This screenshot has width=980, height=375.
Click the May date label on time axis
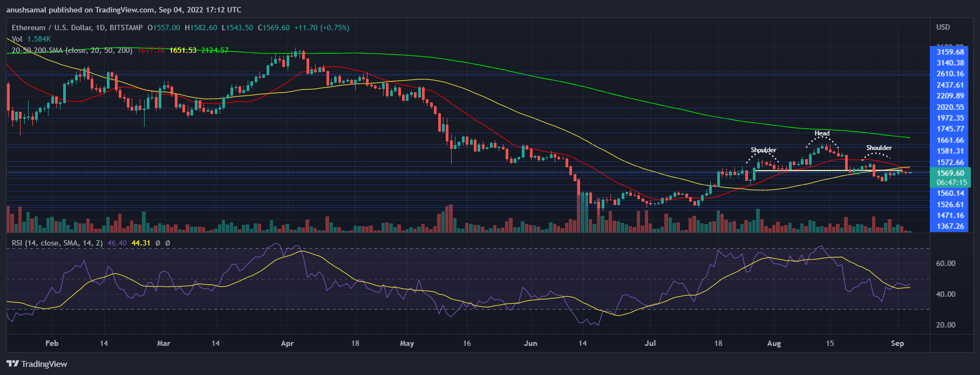click(407, 343)
